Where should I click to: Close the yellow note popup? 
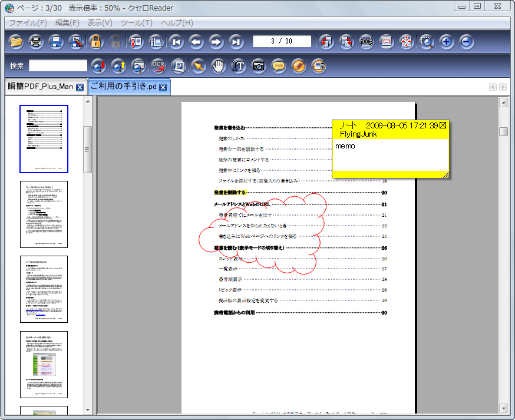click(x=443, y=125)
